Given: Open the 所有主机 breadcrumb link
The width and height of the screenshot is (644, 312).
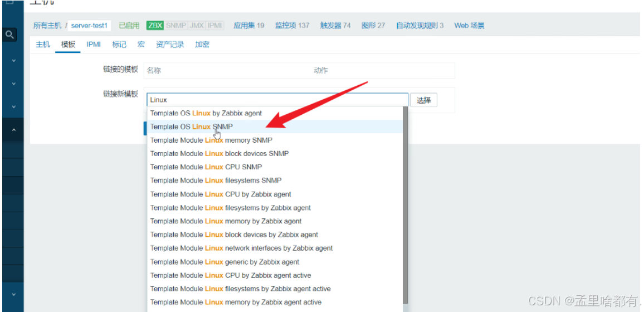Looking at the screenshot, I should click(47, 26).
